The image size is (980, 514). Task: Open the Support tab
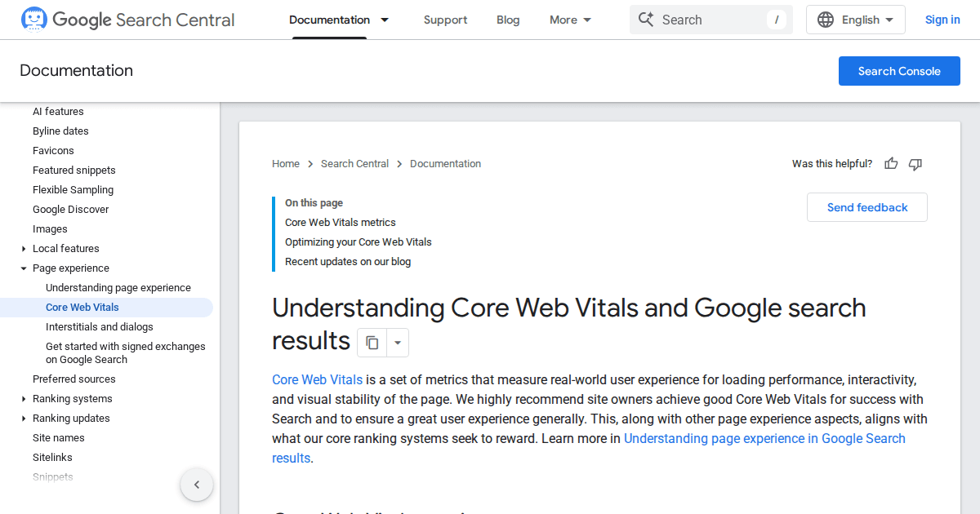(445, 20)
